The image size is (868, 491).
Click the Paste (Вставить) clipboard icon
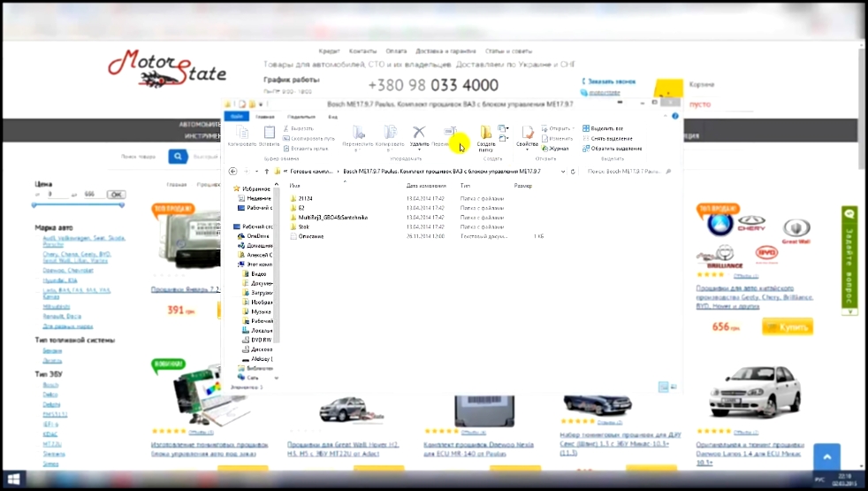269,133
